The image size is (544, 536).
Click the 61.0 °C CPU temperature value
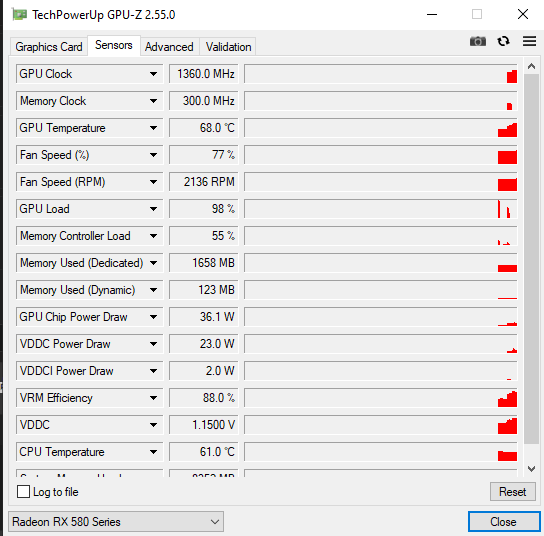pyautogui.click(x=204, y=452)
